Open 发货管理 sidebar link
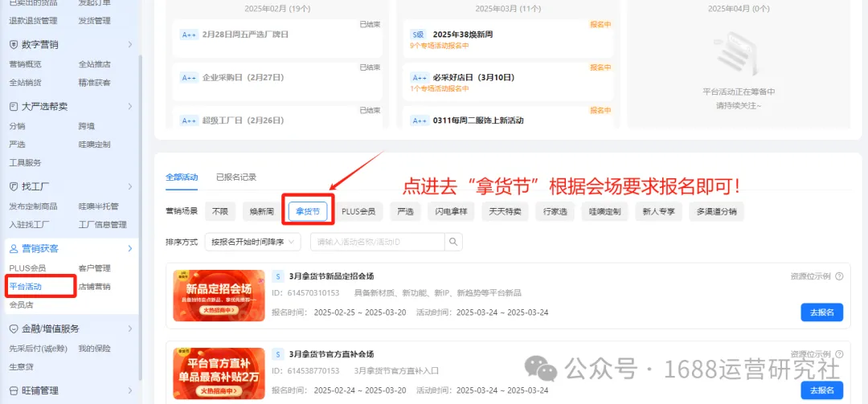The height and width of the screenshot is (404, 868). tap(95, 20)
